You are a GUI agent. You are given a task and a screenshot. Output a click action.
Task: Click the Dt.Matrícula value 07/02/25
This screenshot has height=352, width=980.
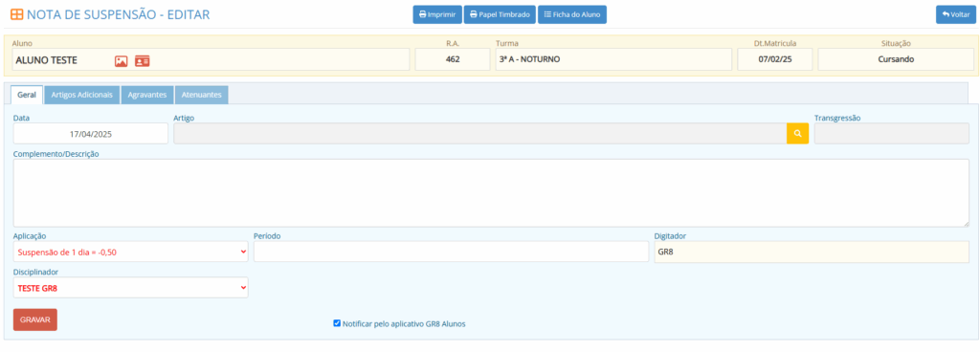[x=775, y=60]
